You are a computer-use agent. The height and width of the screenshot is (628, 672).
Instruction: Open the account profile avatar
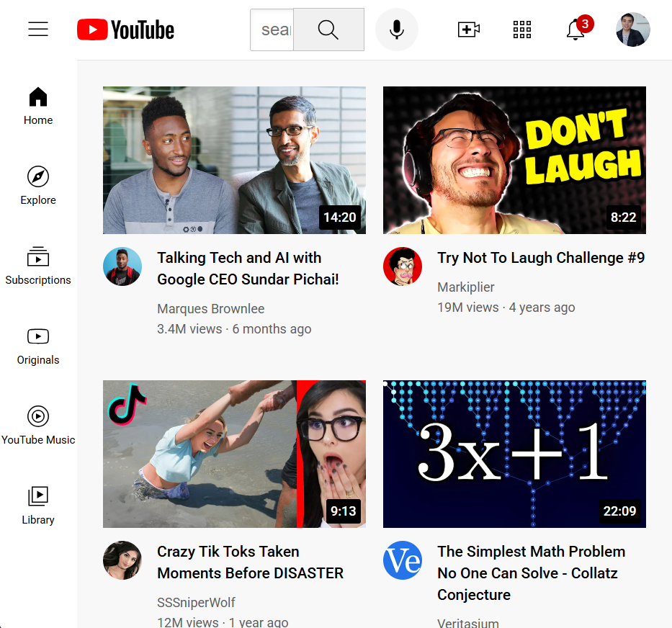pyautogui.click(x=632, y=30)
